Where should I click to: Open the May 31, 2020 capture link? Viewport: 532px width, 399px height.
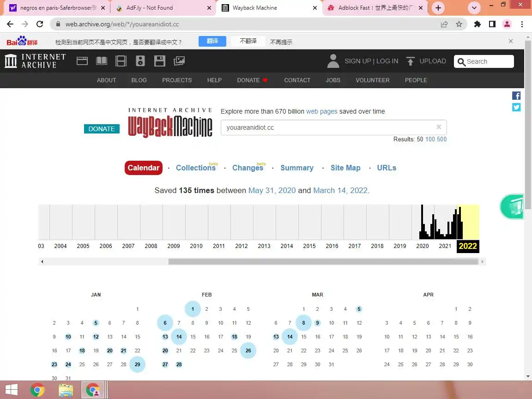pos(272,190)
